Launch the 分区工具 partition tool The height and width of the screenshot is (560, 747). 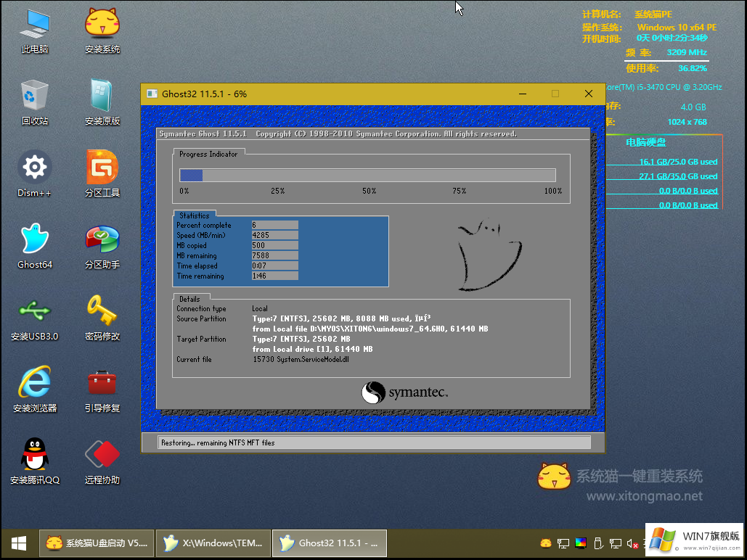[x=102, y=174]
